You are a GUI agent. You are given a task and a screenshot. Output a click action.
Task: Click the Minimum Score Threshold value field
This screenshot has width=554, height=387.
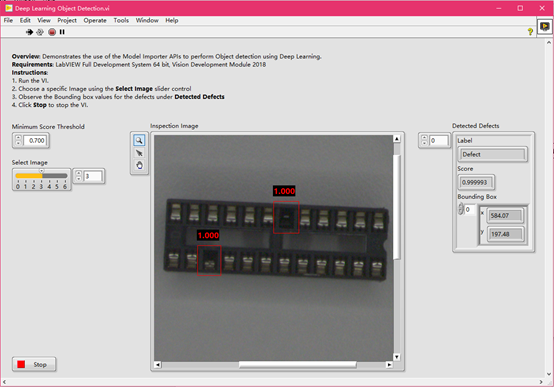tap(35, 141)
